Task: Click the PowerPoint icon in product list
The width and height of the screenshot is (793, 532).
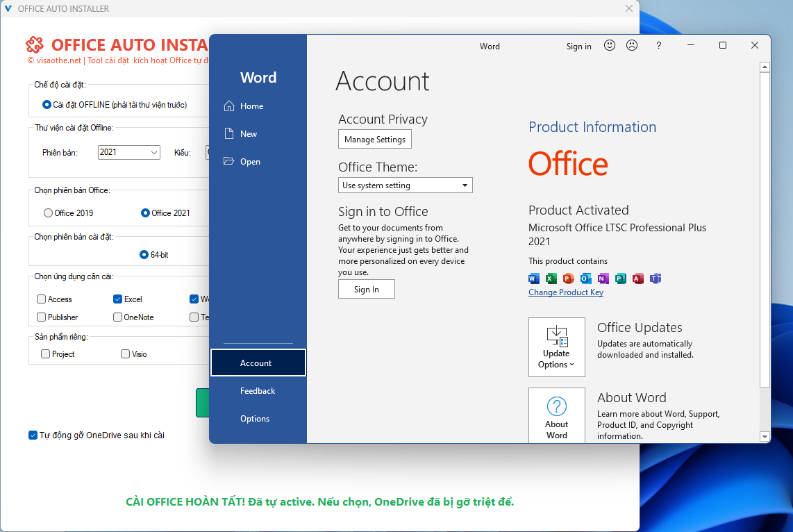Action: 569,278
